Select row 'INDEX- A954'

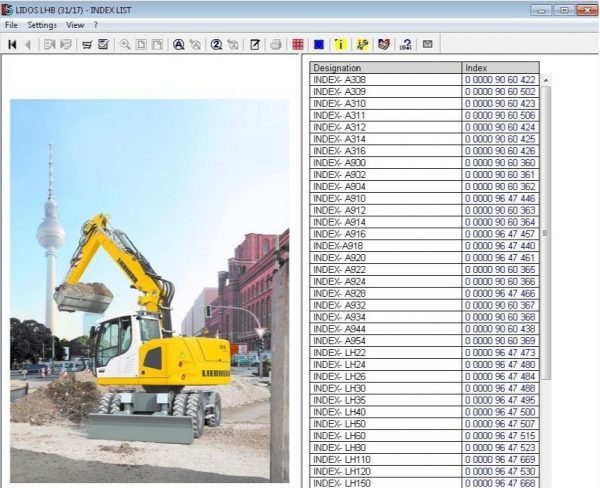[424, 341]
